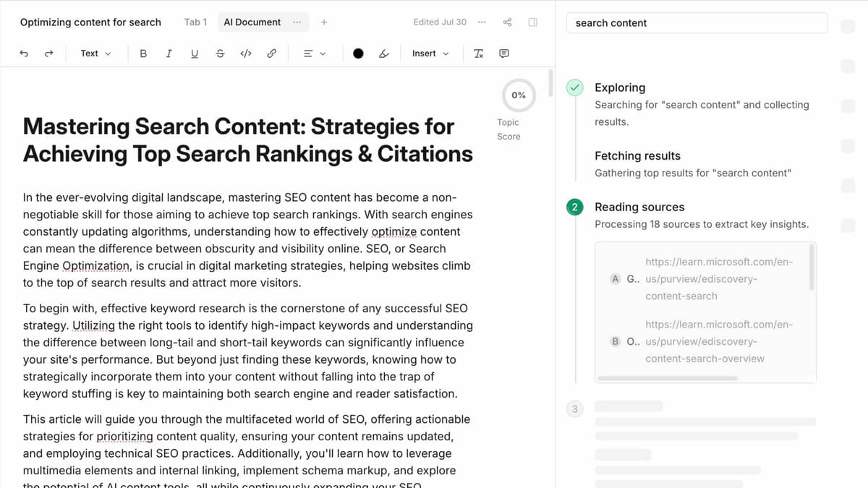868x488 pixels.
Task: Click the undo arrow icon
Action: point(24,53)
